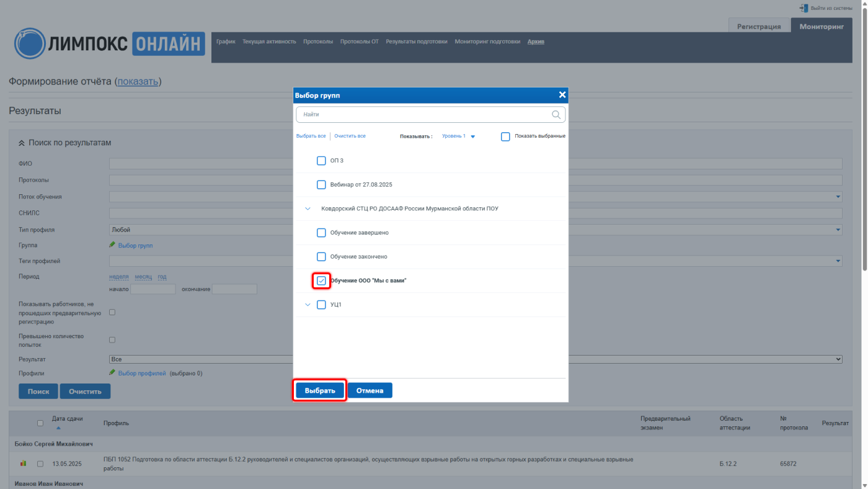The width and height of the screenshot is (868, 489).
Task: Click the Поиск button
Action: 38,392
